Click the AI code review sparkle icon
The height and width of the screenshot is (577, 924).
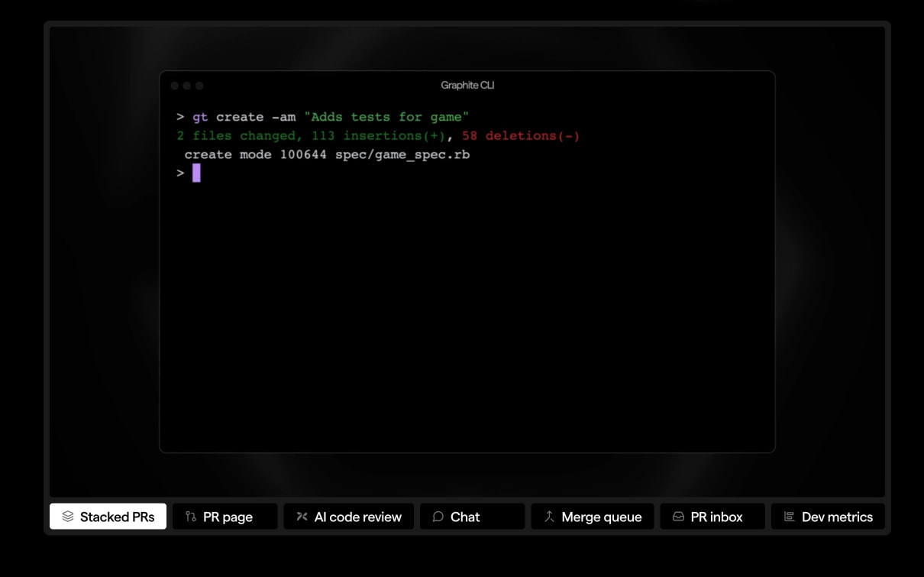pos(302,517)
